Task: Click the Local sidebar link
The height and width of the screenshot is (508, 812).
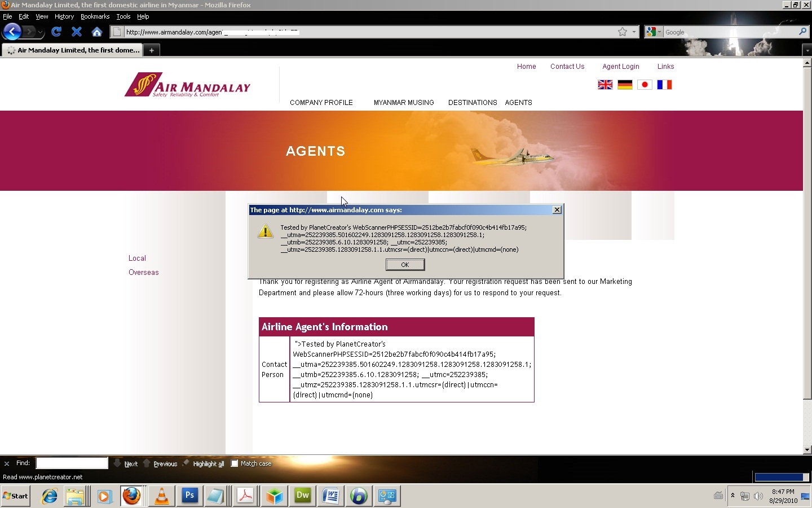Action: [x=137, y=259]
